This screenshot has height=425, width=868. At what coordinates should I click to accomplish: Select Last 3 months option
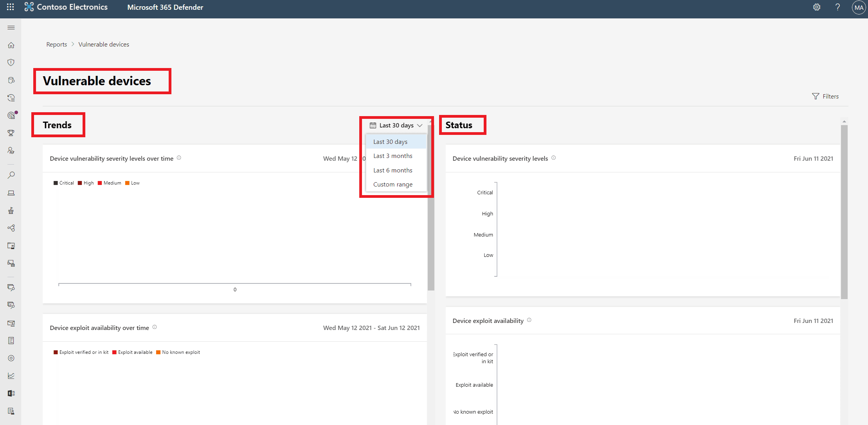coord(393,156)
